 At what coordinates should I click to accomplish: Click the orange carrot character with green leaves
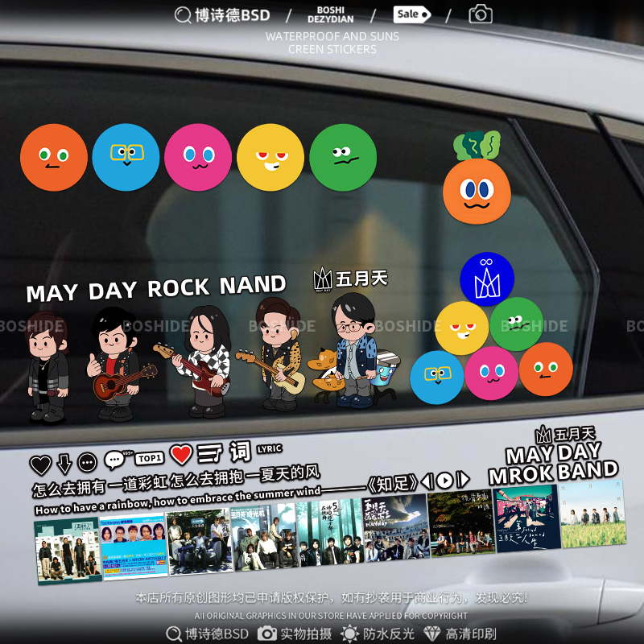pos(477,178)
